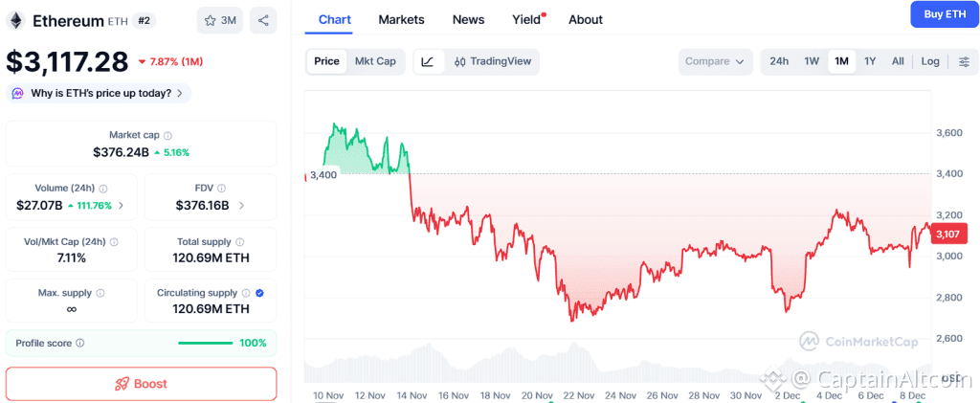Select the 1Y time range
980x403 pixels.
[x=870, y=61]
